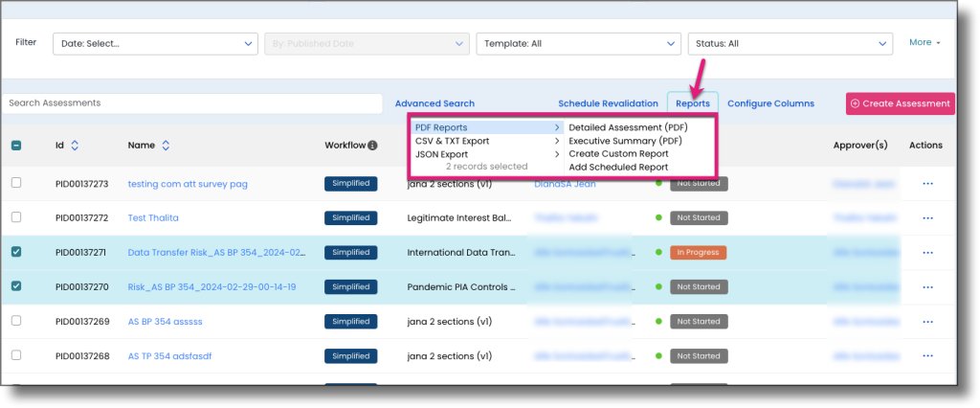Open Risk_AS BP 354_2024-02-29-00-14-19
Screen dimensions: 980x408
pyautogui.click(x=212, y=286)
